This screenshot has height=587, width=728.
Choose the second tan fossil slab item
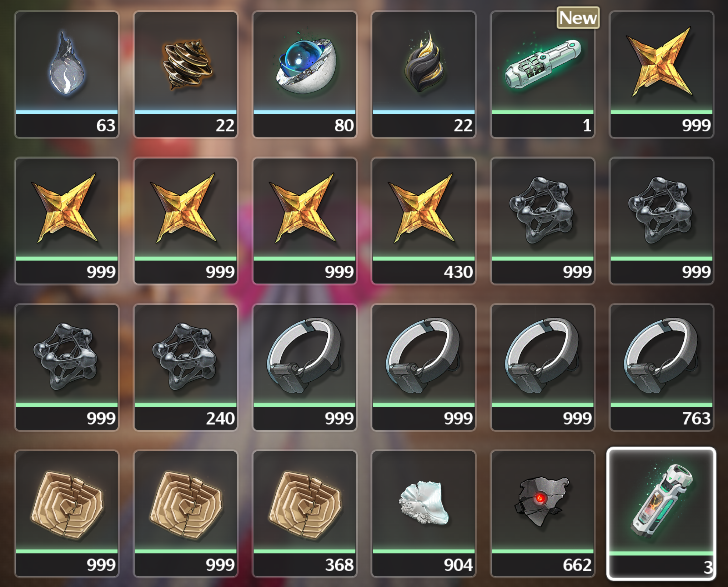pos(186,514)
